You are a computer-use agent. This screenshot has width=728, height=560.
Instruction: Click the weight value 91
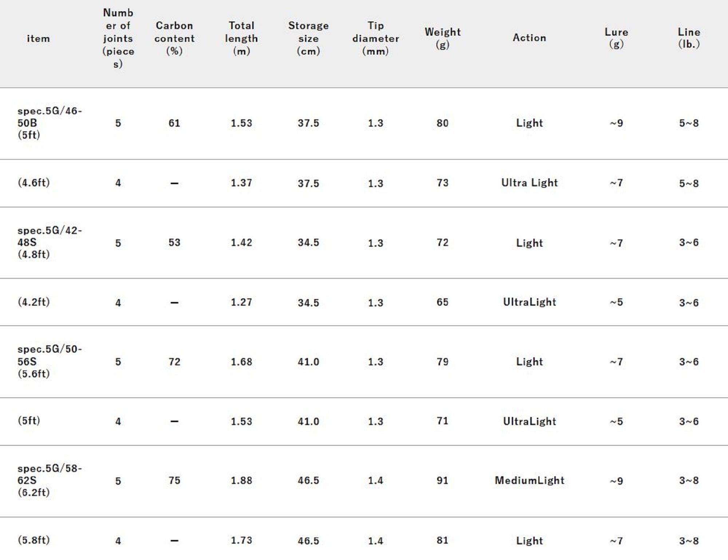442,480
